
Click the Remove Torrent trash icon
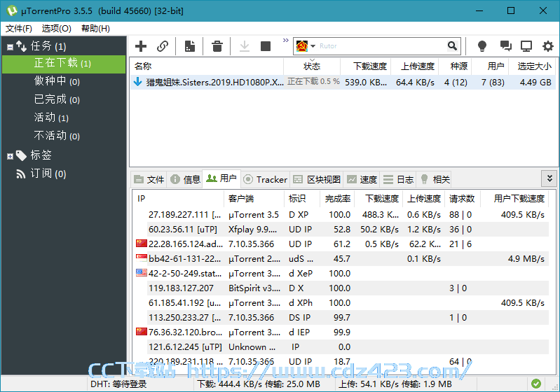tap(217, 46)
